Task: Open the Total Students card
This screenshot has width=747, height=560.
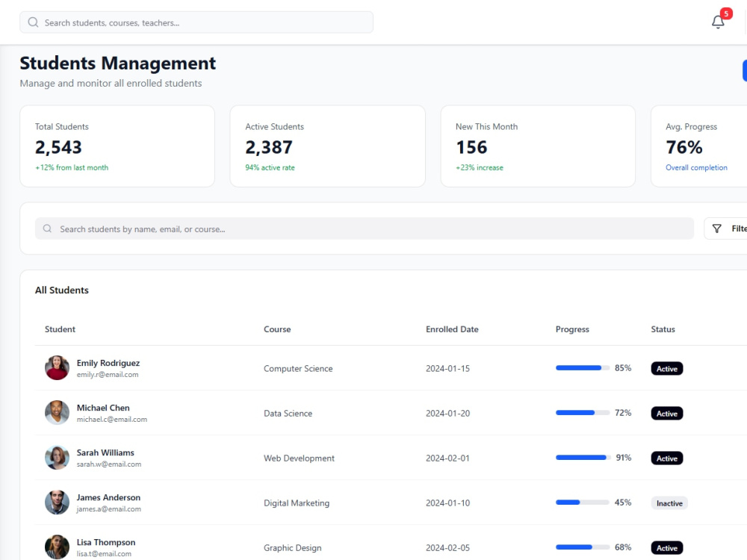Action: pyautogui.click(x=117, y=146)
